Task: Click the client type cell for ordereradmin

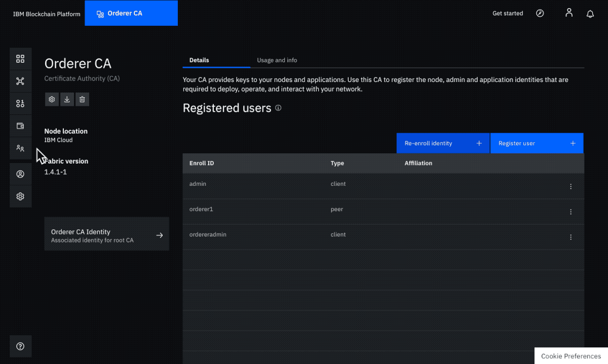Action: (338, 235)
